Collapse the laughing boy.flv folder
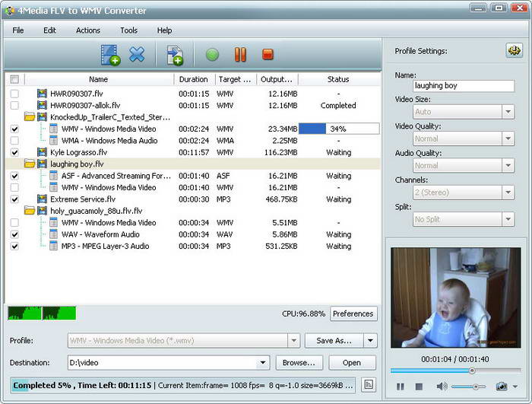 pos(30,164)
